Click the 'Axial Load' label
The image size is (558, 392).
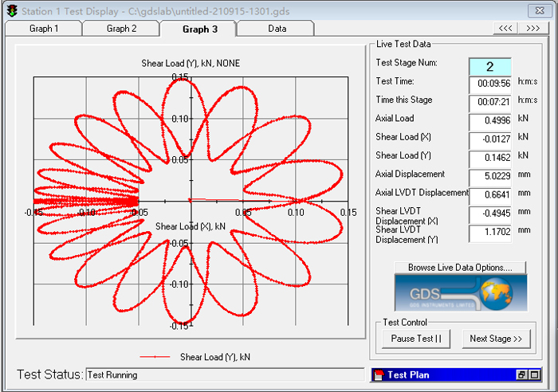tap(395, 118)
